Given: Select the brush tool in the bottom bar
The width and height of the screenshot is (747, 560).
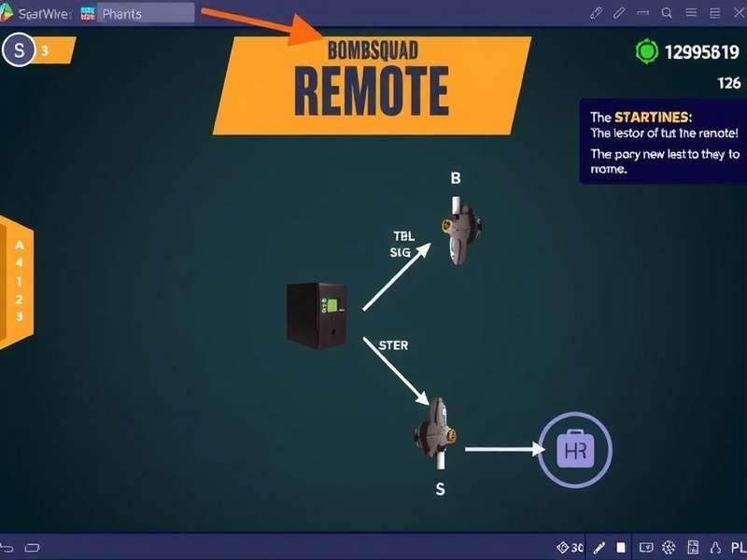Looking at the screenshot, I should (x=599, y=548).
